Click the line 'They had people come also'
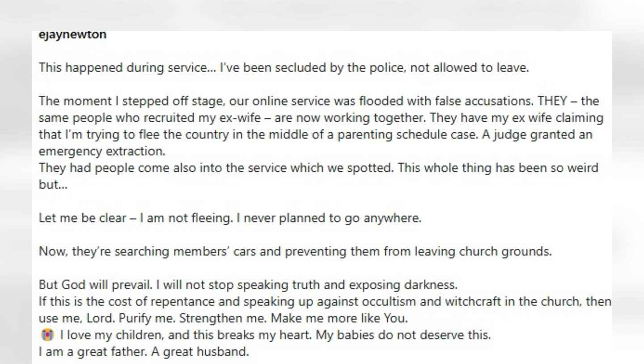The image size is (644, 364). click(318, 169)
